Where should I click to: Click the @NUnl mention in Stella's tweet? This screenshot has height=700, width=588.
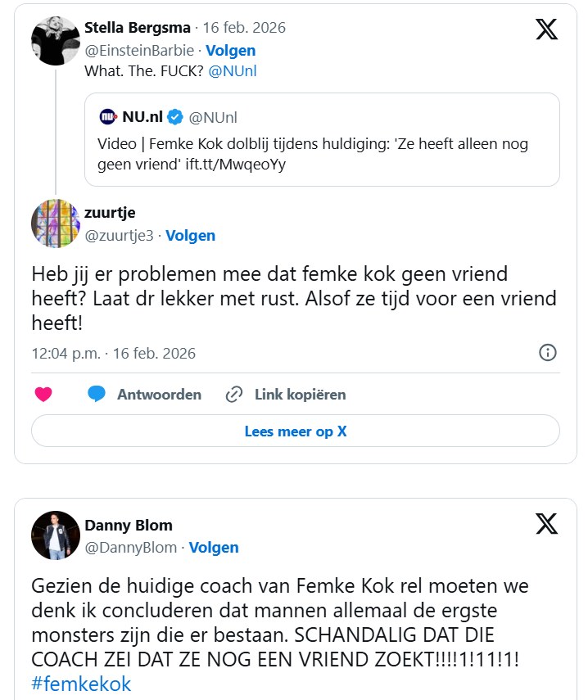tap(233, 71)
